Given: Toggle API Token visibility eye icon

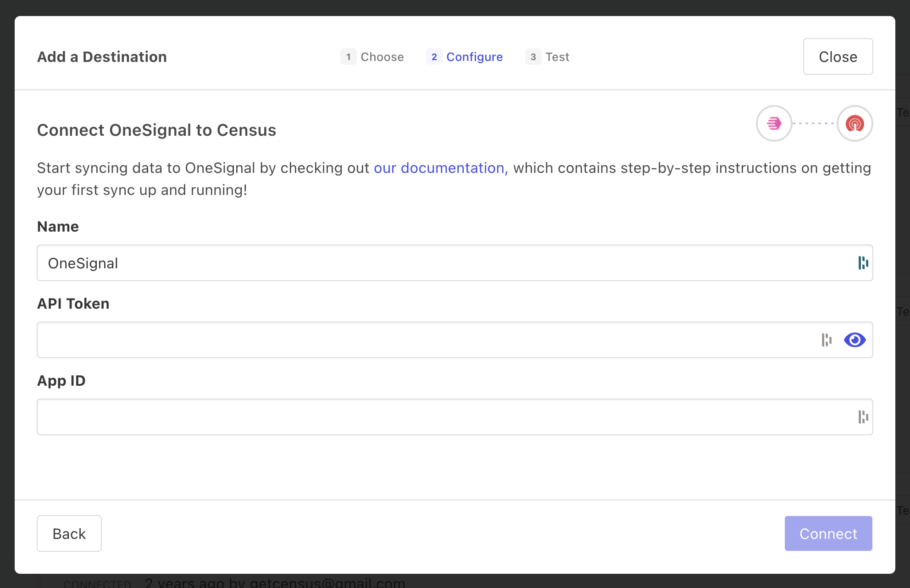Looking at the screenshot, I should 855,340.
